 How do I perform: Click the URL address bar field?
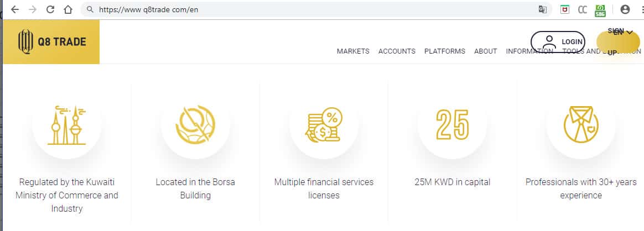coord(310,9)
